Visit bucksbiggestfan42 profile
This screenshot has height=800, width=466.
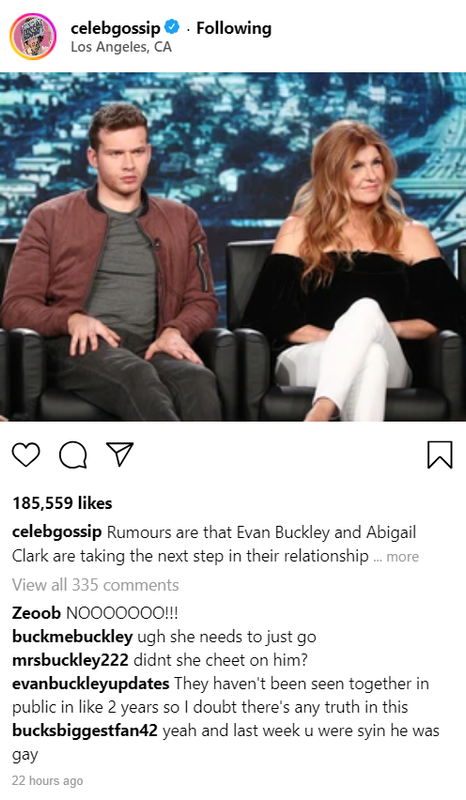[x=85, y=731]
